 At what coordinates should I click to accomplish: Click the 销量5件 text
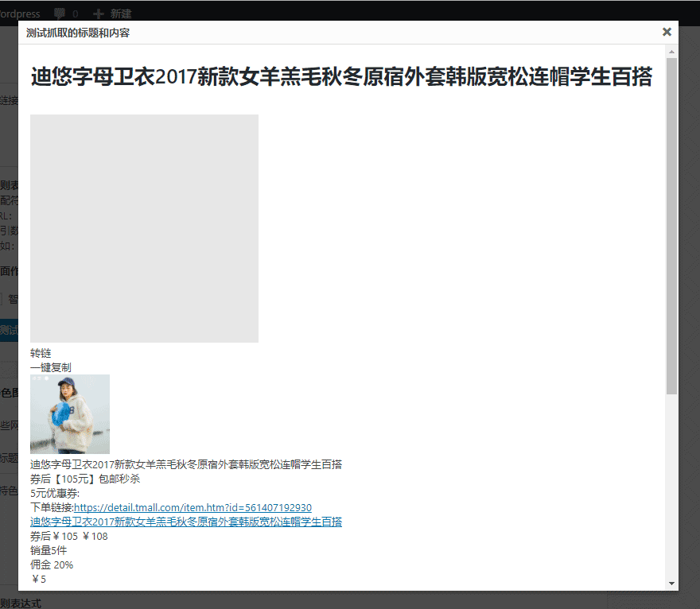point(49,550)
